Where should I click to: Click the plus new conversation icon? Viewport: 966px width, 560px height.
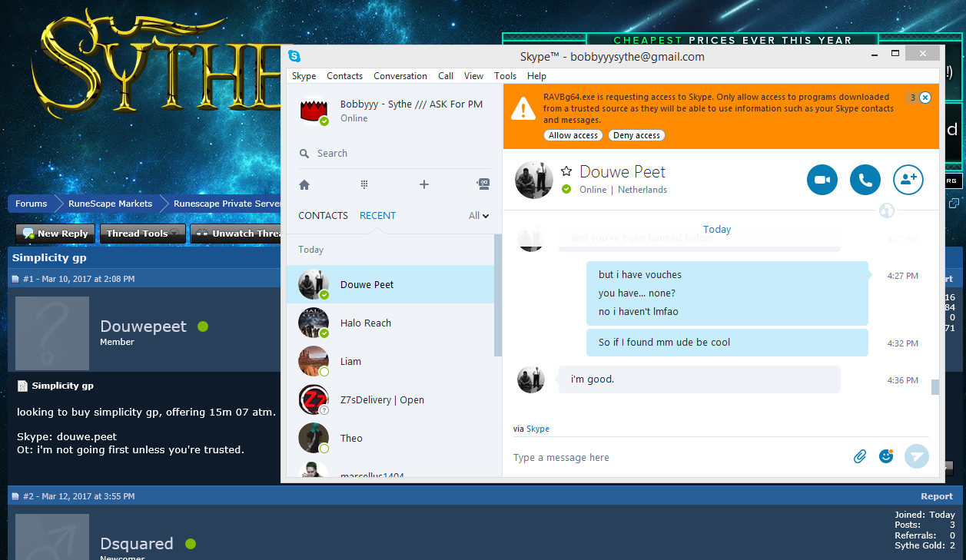424,184
